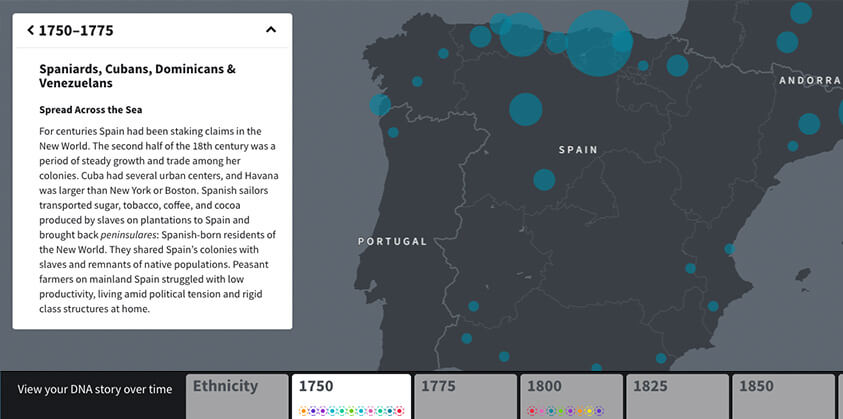Go to the 1850 time period

pyautogui.click(x=782, y=396)
